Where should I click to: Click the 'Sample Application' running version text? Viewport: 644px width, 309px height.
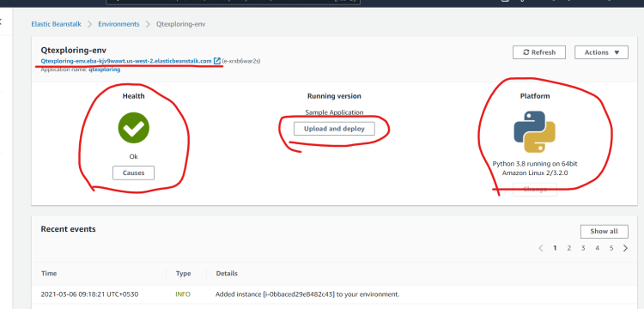pyautogui.click(x=334, y=112)
